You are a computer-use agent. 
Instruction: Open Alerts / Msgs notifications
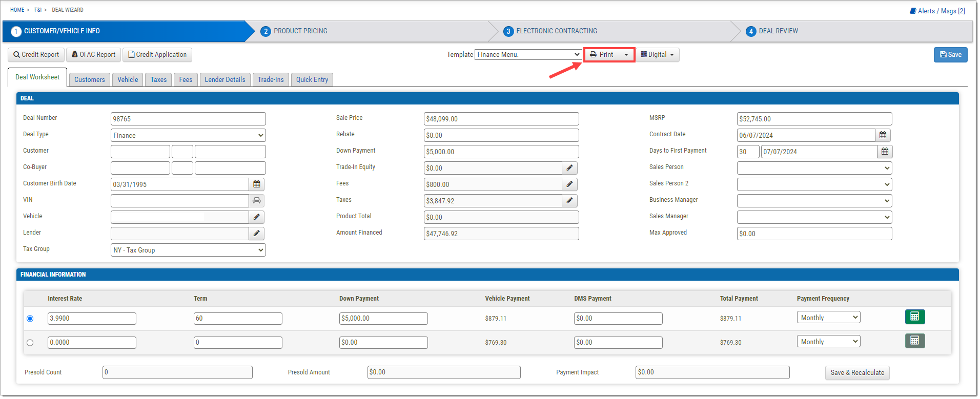[x=937, y=11]
